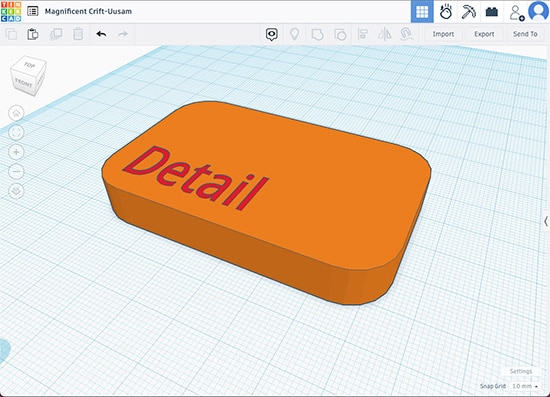Switch to 3D design grid view
Viewport: 550px width, 397px height.
point(422,12)
